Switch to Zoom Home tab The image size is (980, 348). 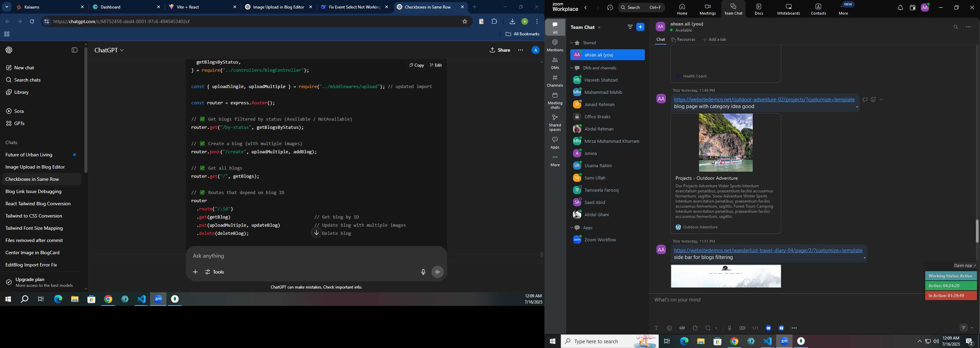(682, 9)
